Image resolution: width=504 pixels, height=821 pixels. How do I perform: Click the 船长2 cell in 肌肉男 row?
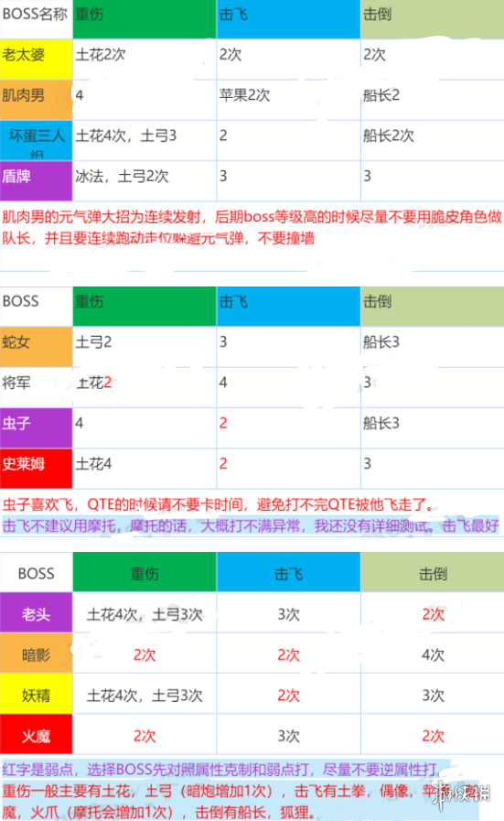pos(433,100)
